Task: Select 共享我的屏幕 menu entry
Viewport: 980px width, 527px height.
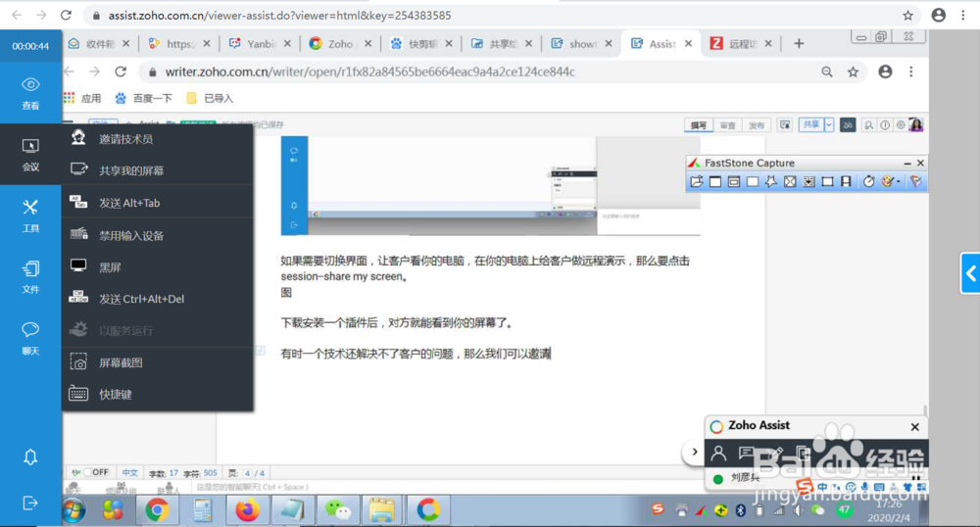Action: click(x=158, y=170)
